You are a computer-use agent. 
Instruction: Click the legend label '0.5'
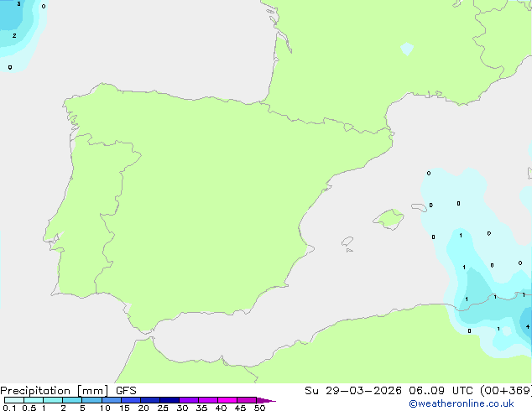[29, 408]
